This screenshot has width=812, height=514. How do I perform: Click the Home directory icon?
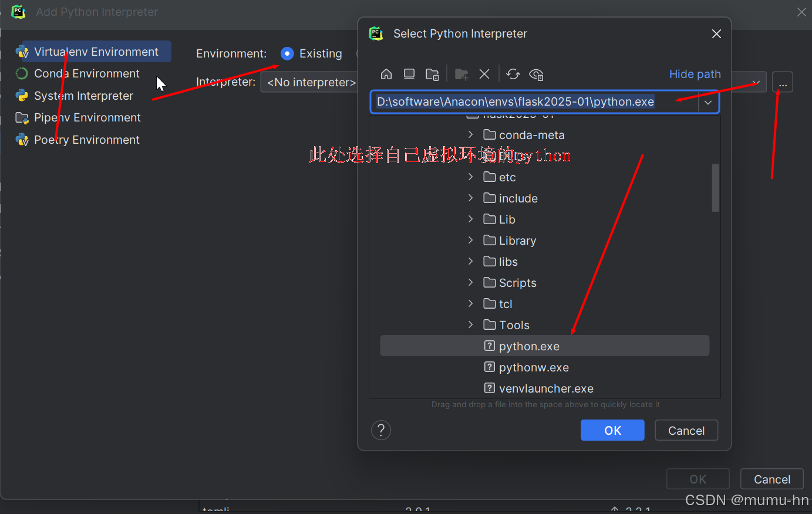(x=386, y=74)
